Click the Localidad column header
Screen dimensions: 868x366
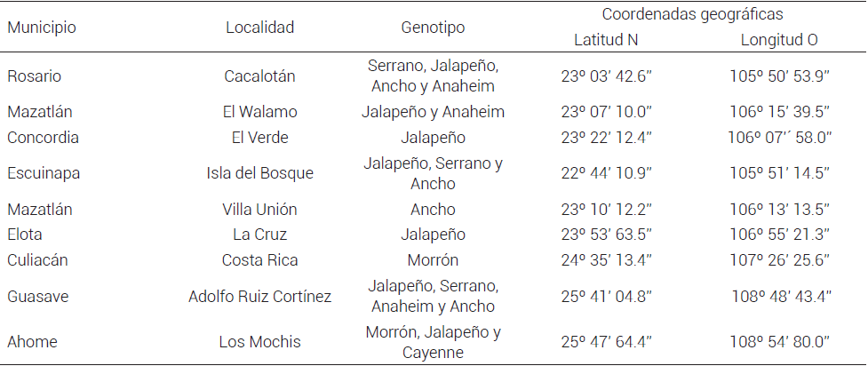click(259, 27)
